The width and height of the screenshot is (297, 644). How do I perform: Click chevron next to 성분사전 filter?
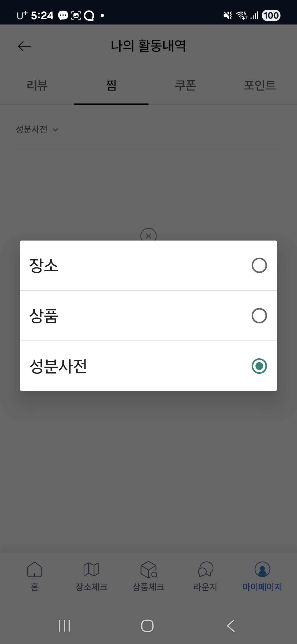[x=55, y=130]
